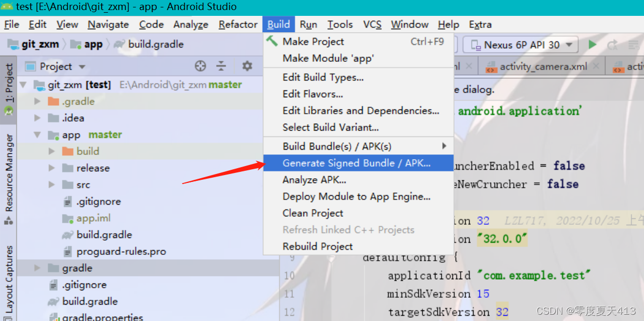Image resolution: width=644 pixels, height=321 pixels.
Task: Expand the gradle folder node
Action: tap(37, 268)
